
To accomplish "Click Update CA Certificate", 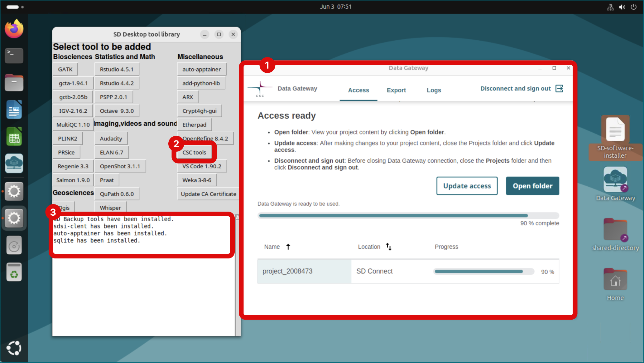I will point(209,194).
